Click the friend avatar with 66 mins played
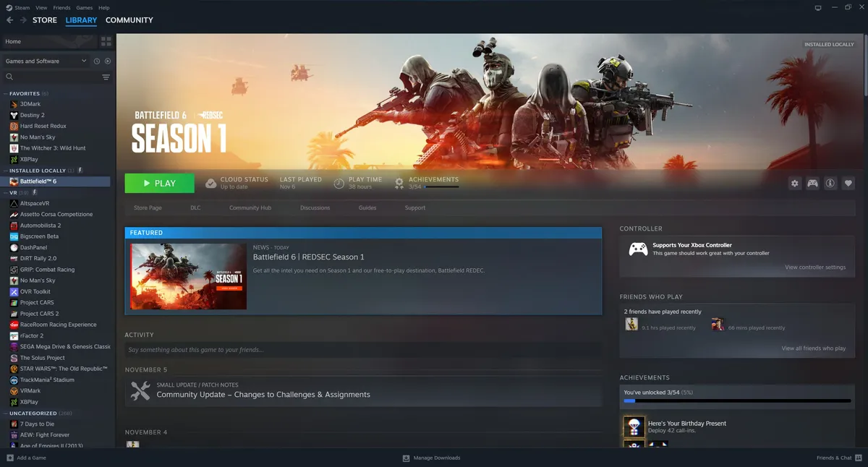868x467 pixels. pyautogui.click(x=718, y=325)
